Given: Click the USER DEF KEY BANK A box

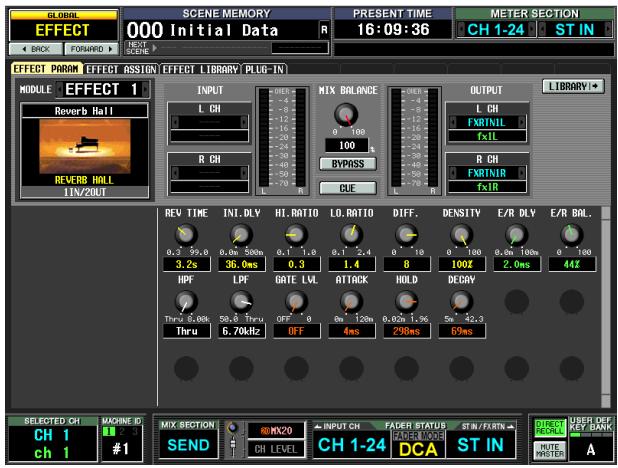Looking at the screenshot, I should [x=590, y=449].
